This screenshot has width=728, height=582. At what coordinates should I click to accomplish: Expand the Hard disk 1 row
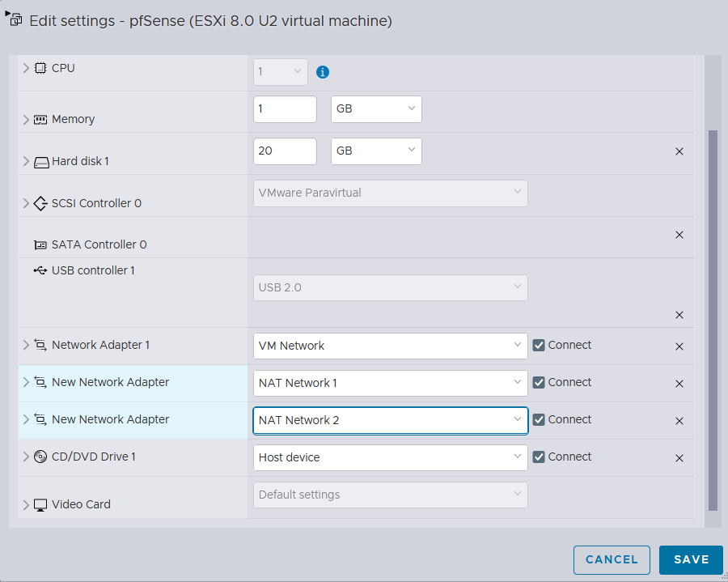(26, 161)
